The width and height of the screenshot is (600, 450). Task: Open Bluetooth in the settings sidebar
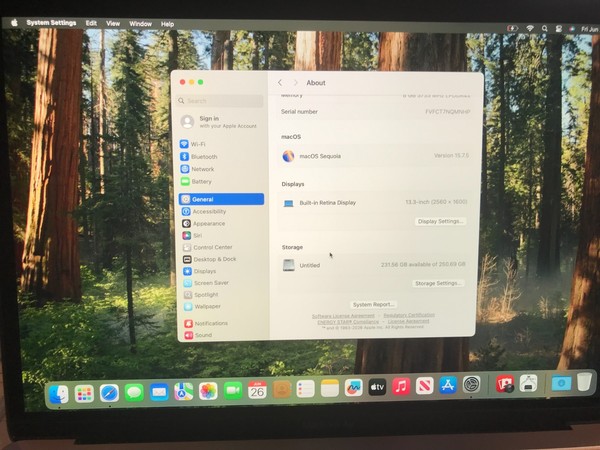pyautogui.click(x=199, y=157)
